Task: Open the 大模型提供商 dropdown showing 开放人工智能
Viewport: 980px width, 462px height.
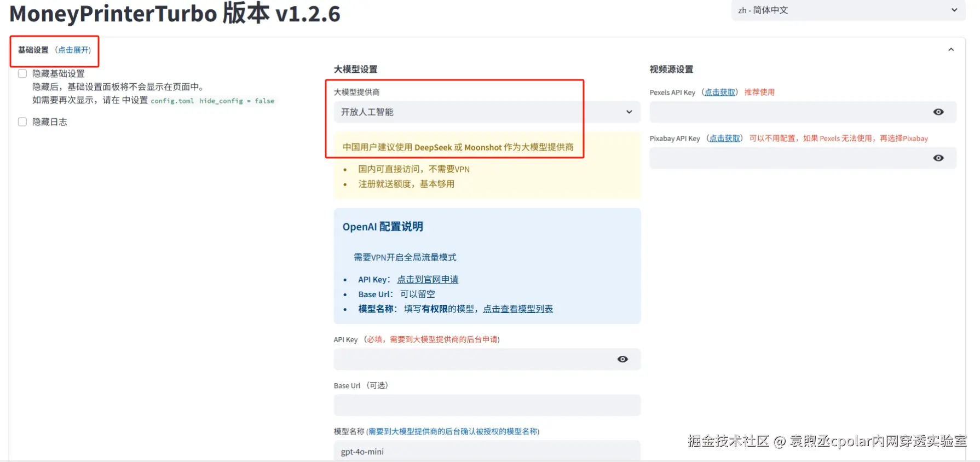Action: (x=487, y=112)
